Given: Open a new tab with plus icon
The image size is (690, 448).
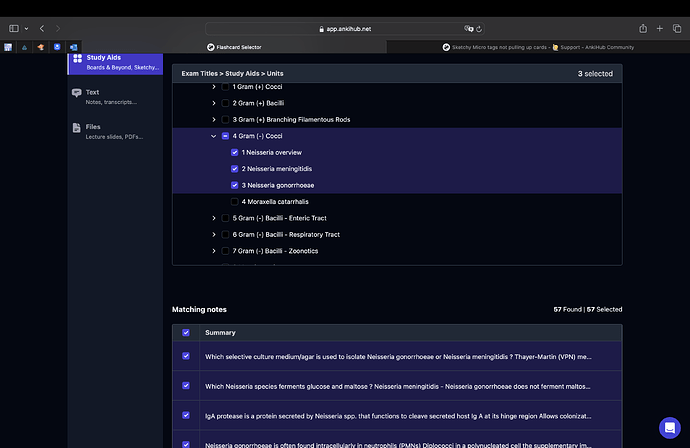Looking at the screenshot, I should (660, 29).
